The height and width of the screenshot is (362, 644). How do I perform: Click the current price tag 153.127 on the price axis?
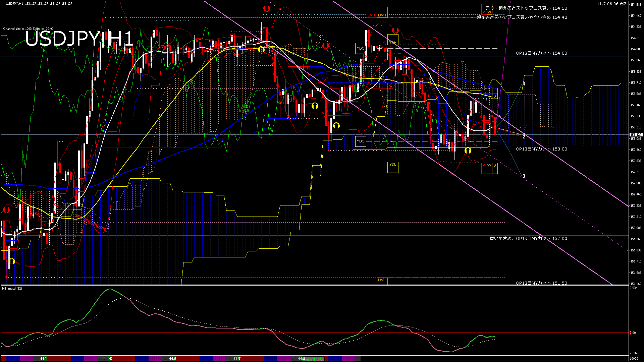pos(635,134)
